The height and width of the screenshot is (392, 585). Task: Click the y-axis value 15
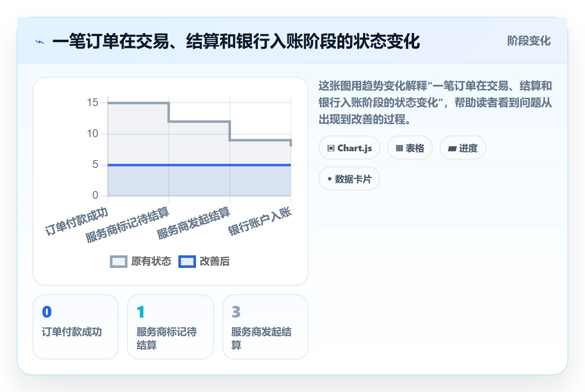(x=92, y=103)
